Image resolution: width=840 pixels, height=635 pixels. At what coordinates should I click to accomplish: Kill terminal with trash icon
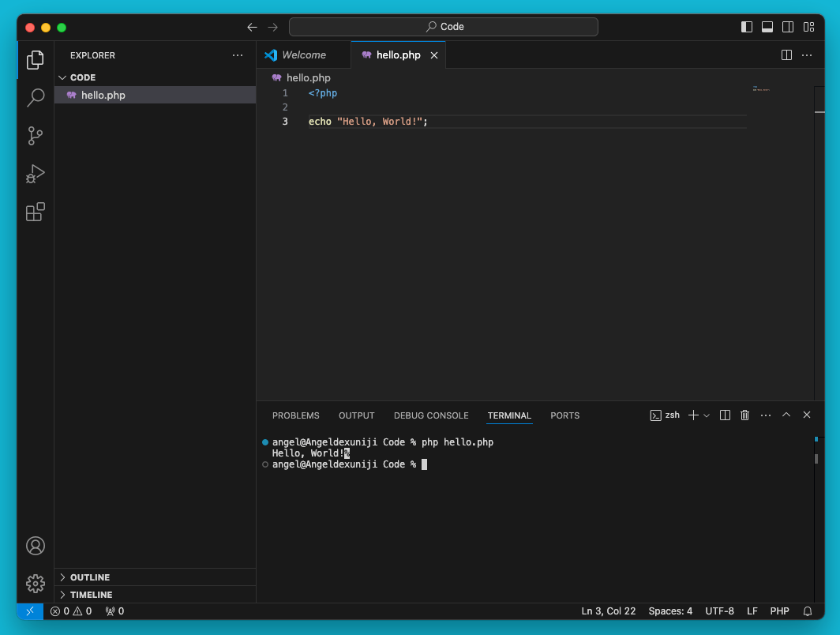click(744, 415)
